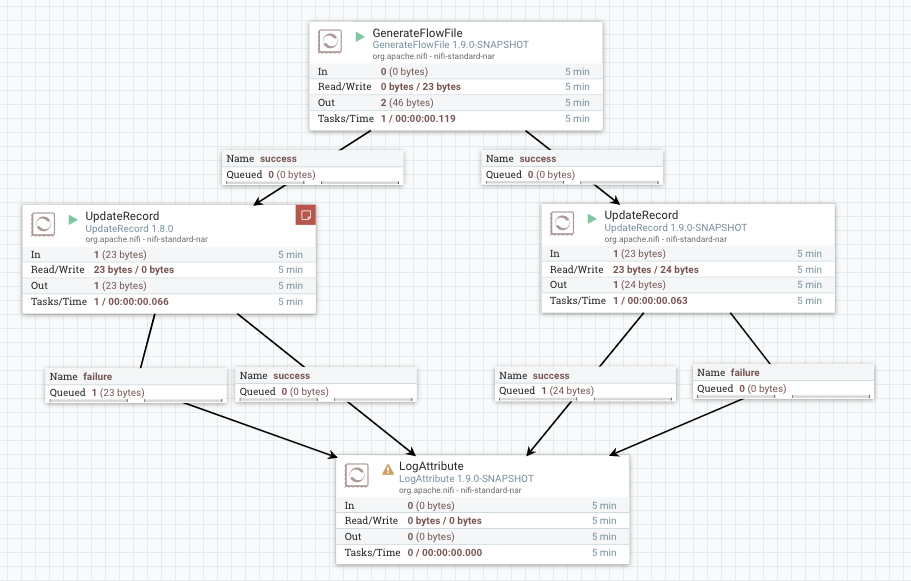Click the org.apache.nifi bundle text under LogAttribute
The height and width of the screenshot is (581, 911).
tap(460, 490)
